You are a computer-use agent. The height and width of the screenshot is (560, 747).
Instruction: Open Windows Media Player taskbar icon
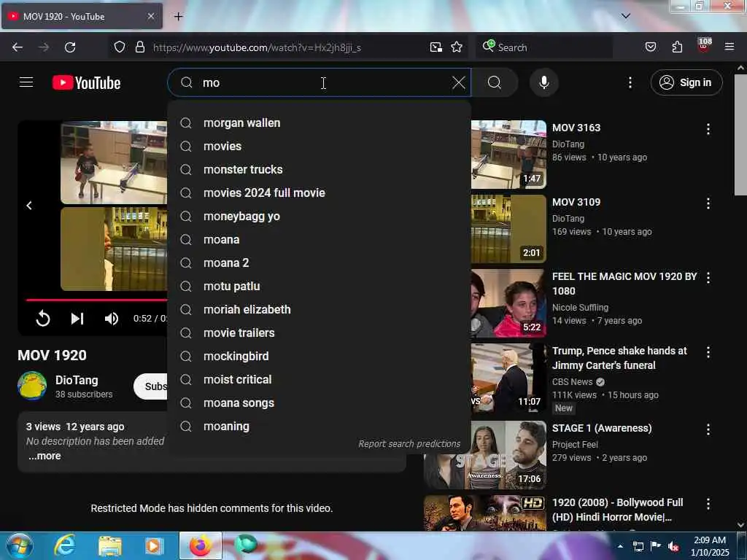coord(154,545)
